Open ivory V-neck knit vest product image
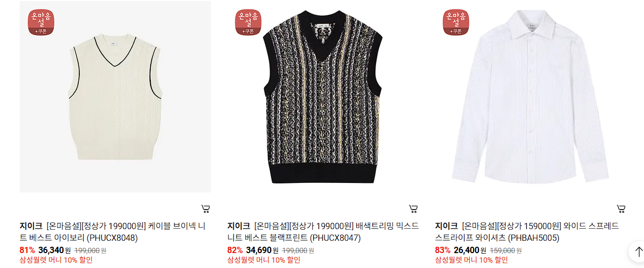Image resolution: width=644 pixels, height=268 pixels. pos(115,97)
